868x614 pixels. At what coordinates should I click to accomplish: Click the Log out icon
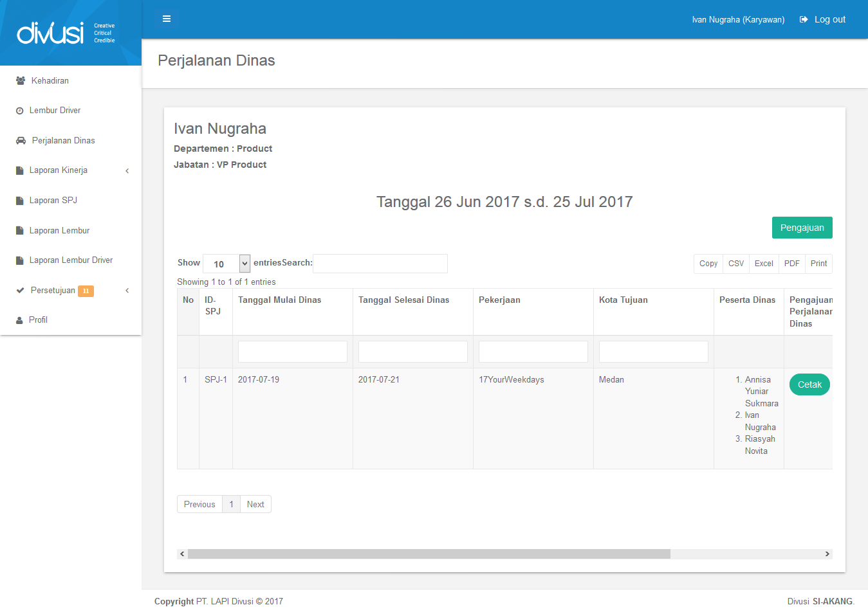[804, 19]
